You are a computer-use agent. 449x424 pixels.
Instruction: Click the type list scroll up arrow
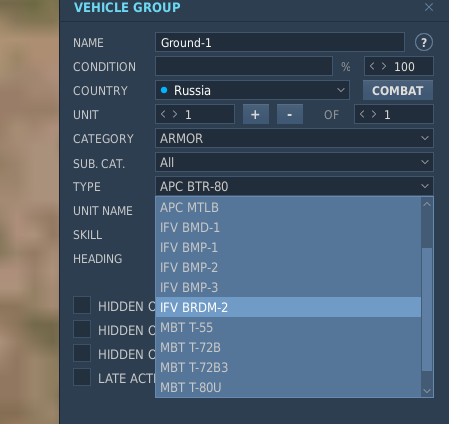tap(427, 204)
